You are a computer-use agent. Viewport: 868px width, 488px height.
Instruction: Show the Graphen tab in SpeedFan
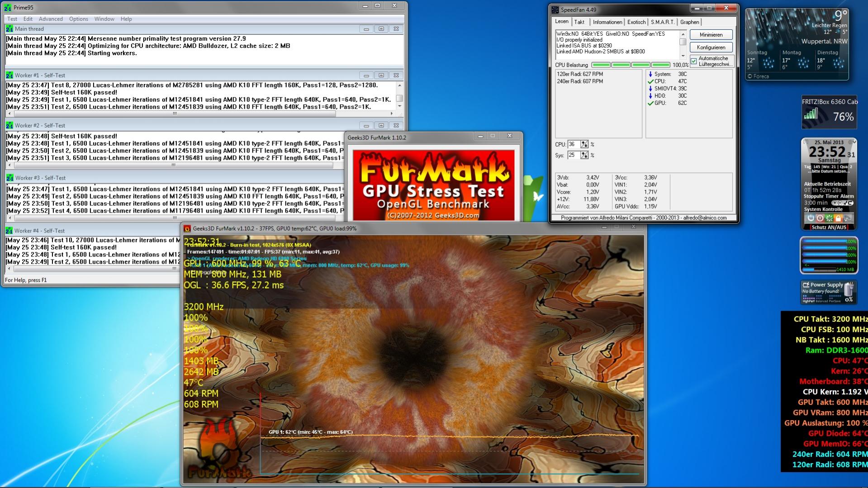coord(689,22)
